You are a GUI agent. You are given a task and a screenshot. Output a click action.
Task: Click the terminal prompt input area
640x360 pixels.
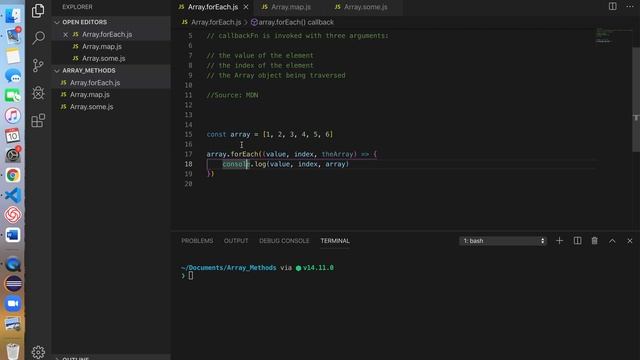(191, 276)
